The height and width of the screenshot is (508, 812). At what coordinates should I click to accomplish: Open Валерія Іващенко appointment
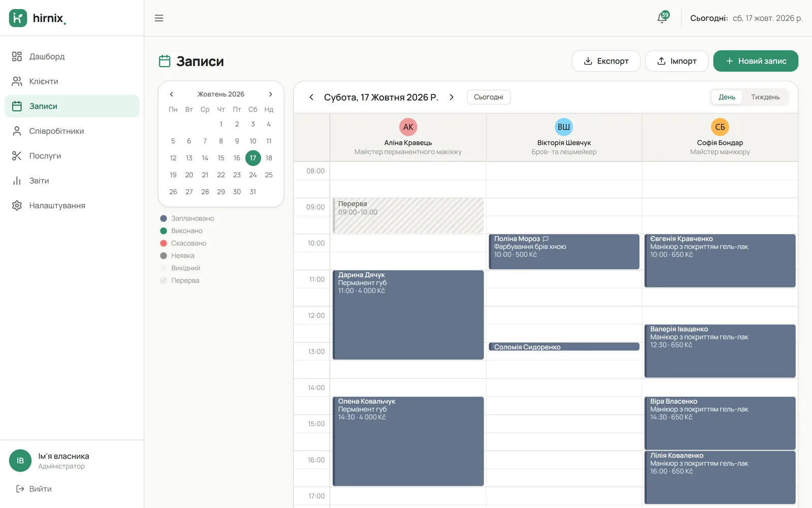(x=720, y=351)
